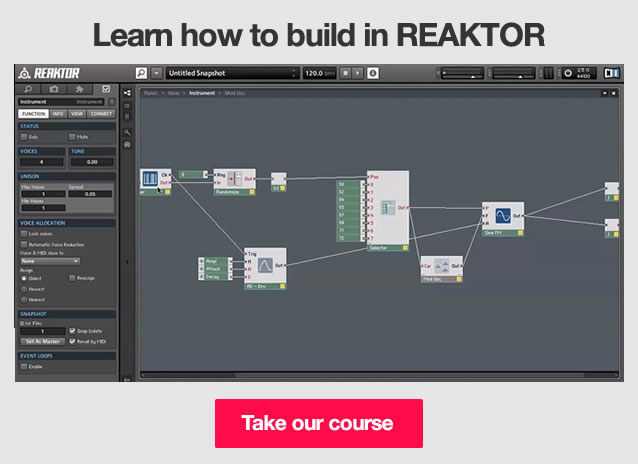Toggle the Recall by MIDI checkbox

pyautogui.click(x=72, y=341)
